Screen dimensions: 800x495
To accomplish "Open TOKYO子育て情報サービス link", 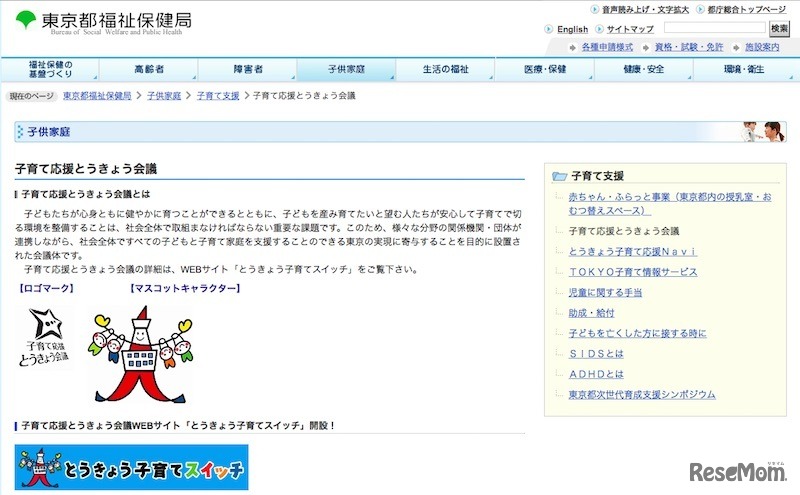I will coord(633,272).
